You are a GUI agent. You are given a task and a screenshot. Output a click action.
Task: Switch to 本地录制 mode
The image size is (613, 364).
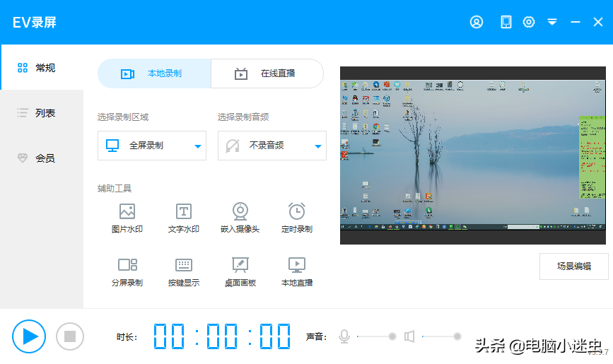tap(154, 74)
